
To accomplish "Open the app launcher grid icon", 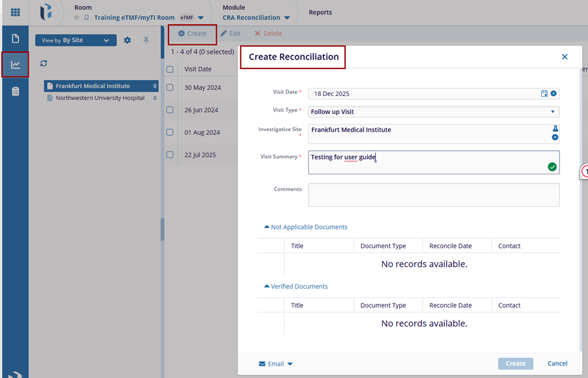I will [15, 12].
